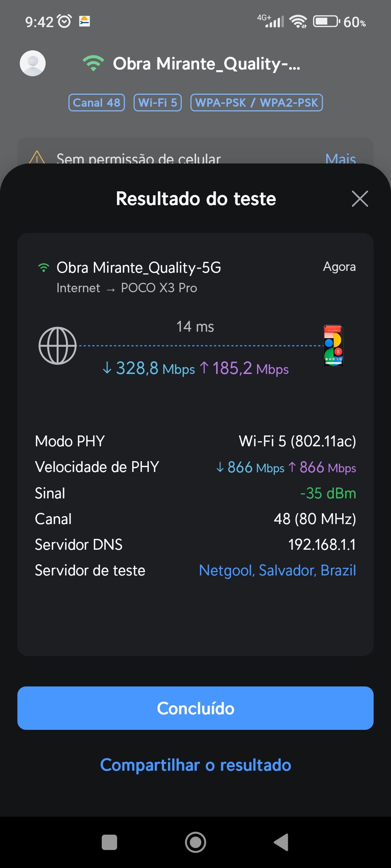Viewport: 391px width, 868px height.
Task: Tap the small Wi-Fi icon beside Obra Mirante_Quality-5G
Action: [44, 268]
